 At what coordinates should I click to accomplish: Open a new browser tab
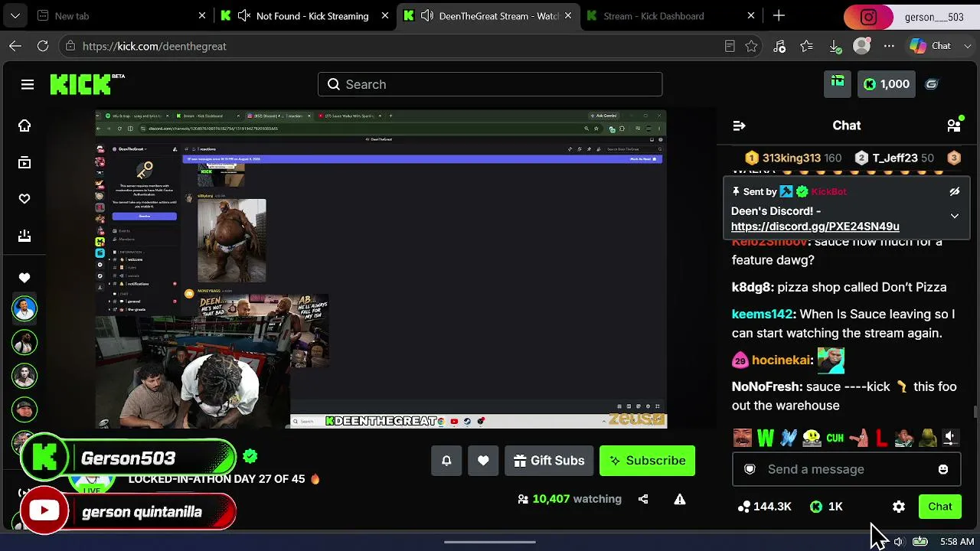779,15
